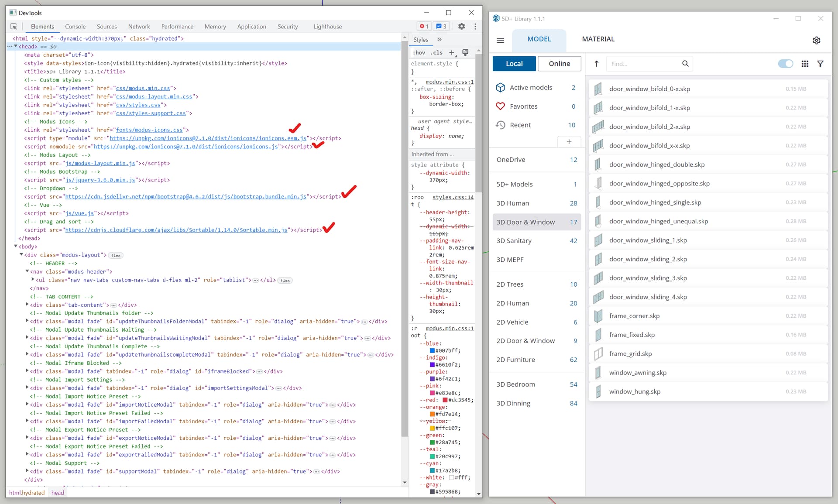Click the Online button
838x504 pixels.
[x=559, y=64]
